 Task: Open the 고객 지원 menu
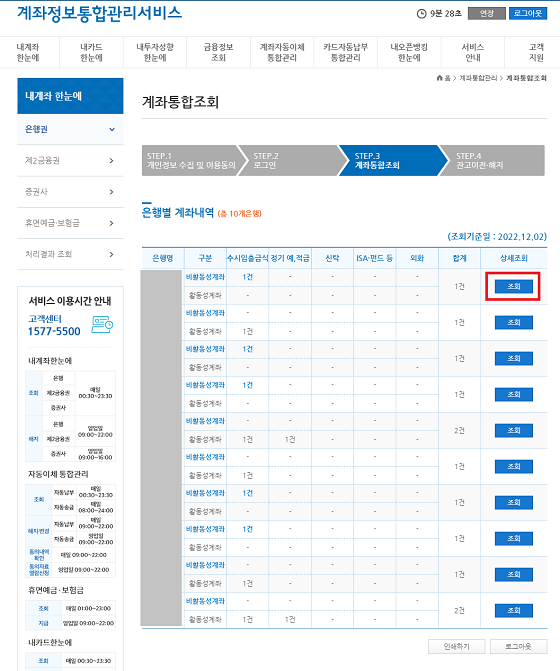pos(536,52)
